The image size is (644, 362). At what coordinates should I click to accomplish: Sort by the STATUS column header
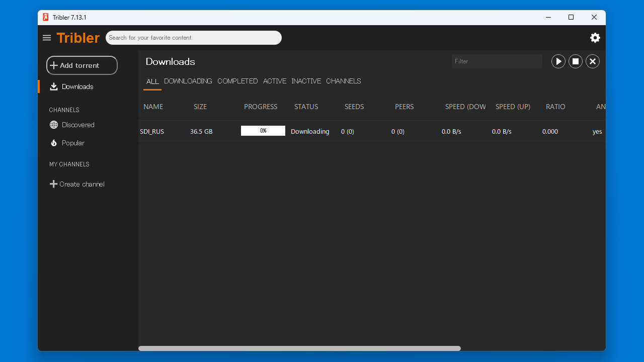point(306,107)
